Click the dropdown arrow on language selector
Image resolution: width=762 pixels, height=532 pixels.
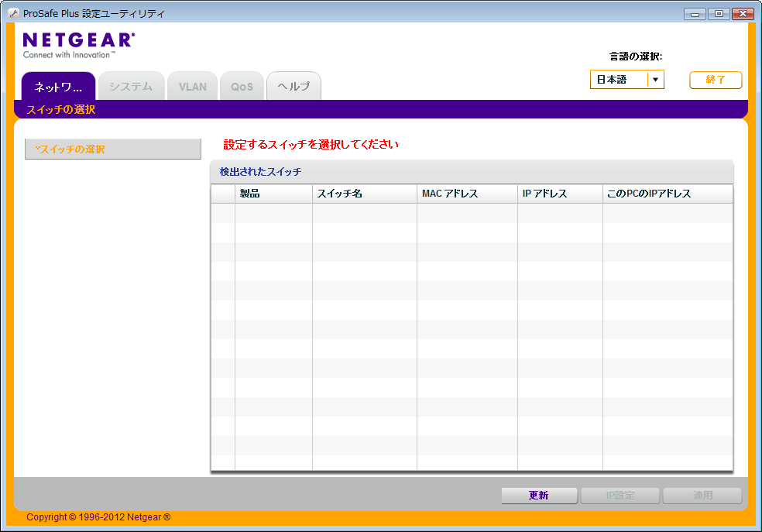click(x=654, y=79)
